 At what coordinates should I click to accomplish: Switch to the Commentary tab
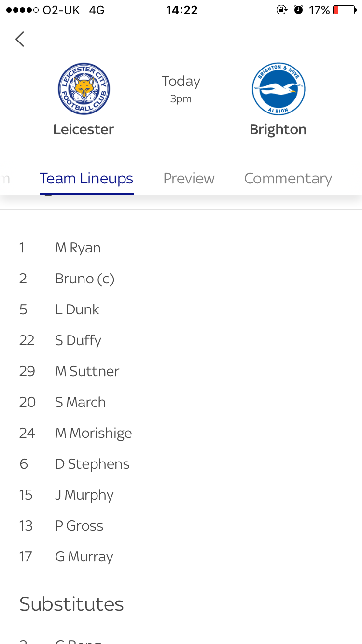(288, 179)
